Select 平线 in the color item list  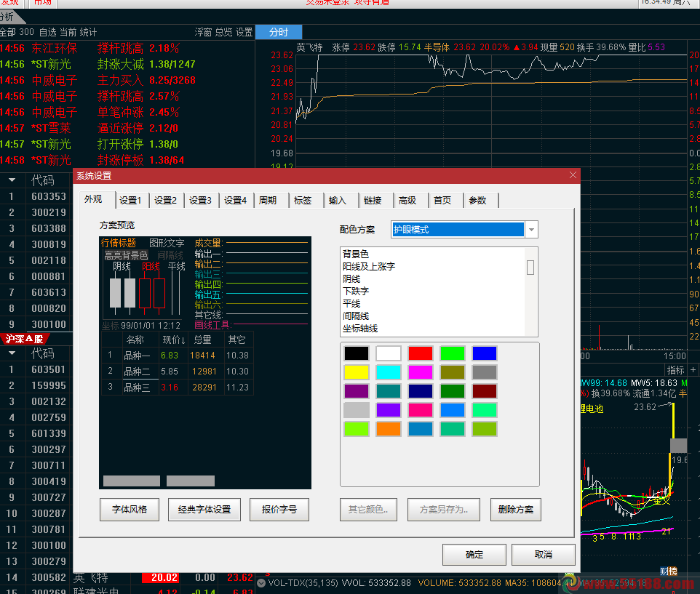(351, 304)
